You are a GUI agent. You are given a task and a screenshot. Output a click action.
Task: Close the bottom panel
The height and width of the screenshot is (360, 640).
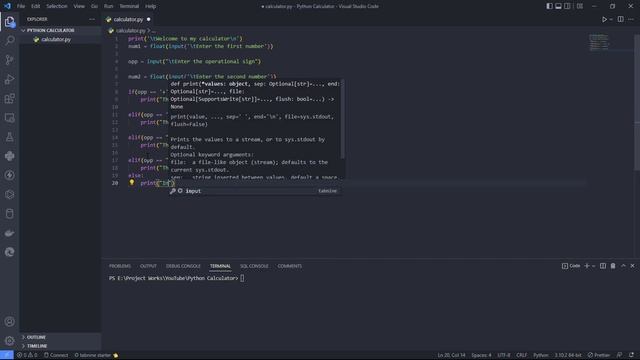(x=633, y=266)
